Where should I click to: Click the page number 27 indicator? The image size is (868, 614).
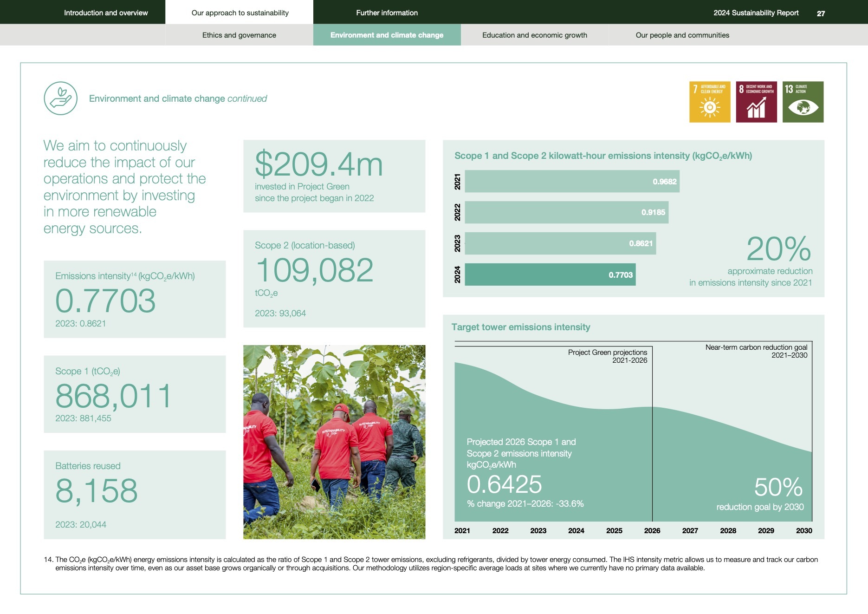click(x=821, y=13)
